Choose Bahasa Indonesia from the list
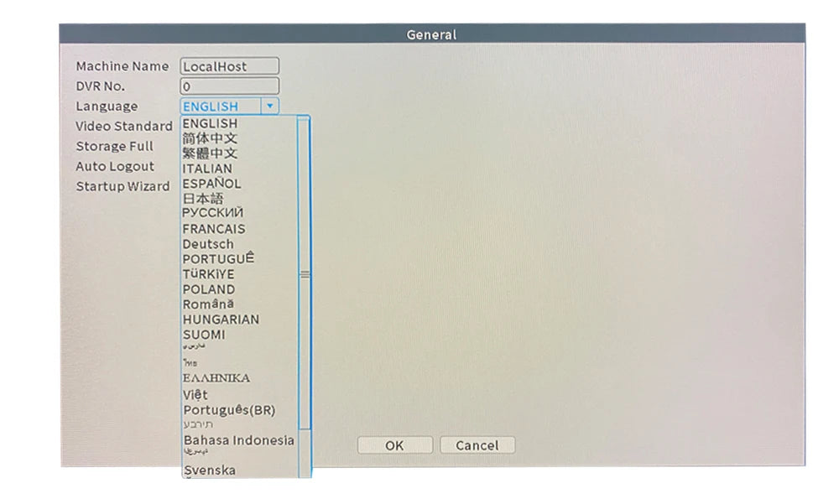The height and width of the screenshot is (504, 839). coord(238,440)
